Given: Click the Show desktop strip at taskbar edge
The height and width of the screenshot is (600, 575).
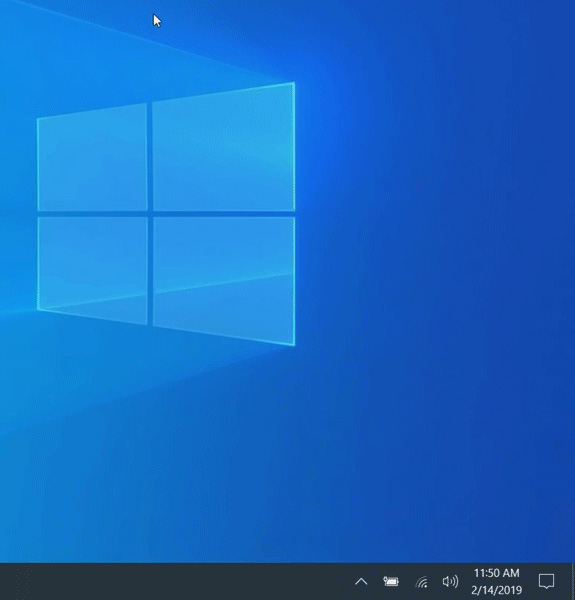Looking at the screenshot, I should click(x=573, y=581).
